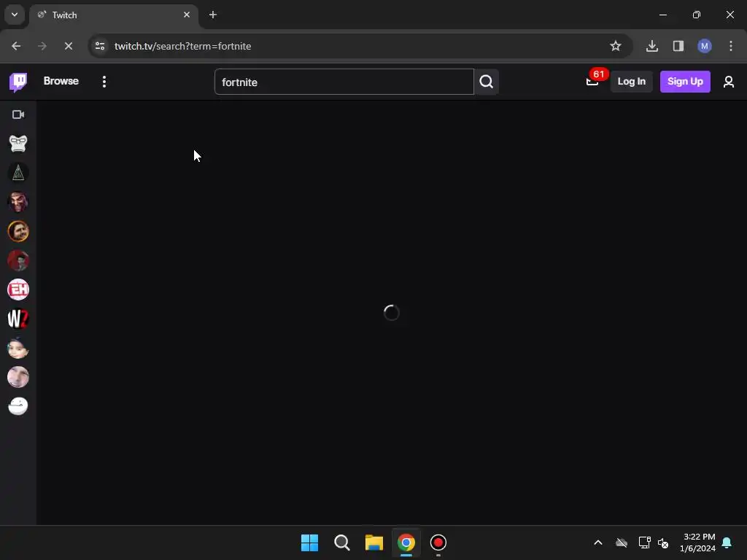This screenshot has width=747, height=560.
Task: Click the address bar URL
Action: (182, 46)
